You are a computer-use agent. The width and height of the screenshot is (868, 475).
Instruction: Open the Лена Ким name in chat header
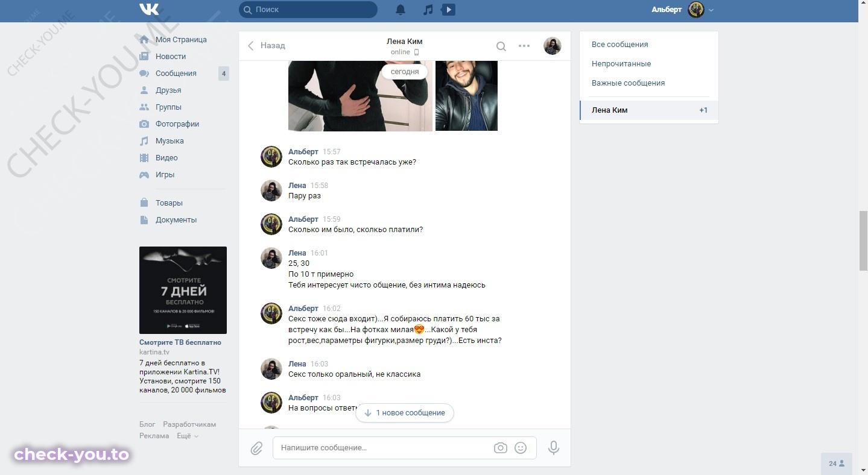pos(404,42)
